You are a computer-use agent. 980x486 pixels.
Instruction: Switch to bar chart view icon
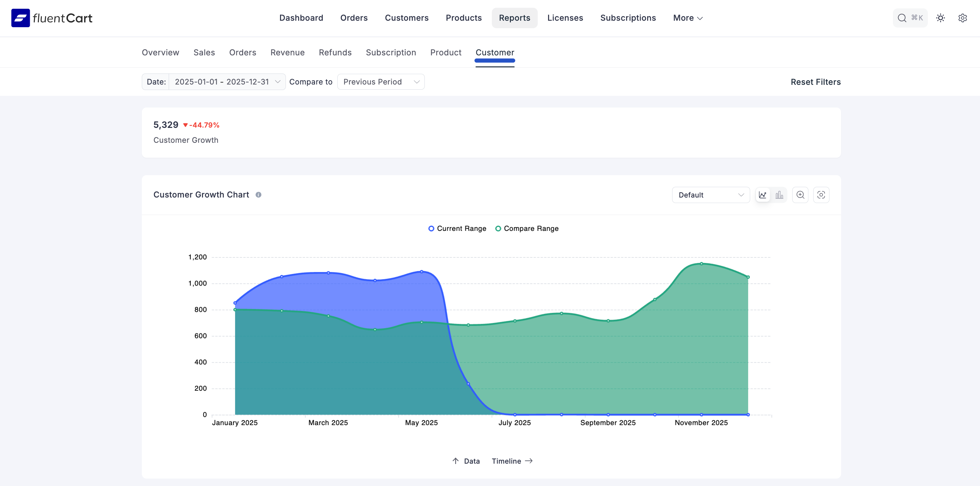779,195
